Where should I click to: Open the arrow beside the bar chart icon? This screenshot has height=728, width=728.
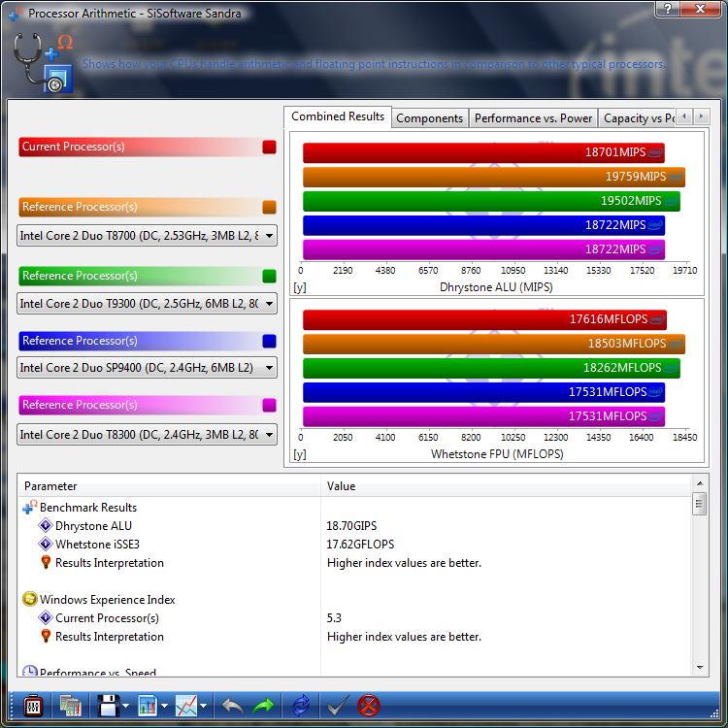click(x=164, y=707)
